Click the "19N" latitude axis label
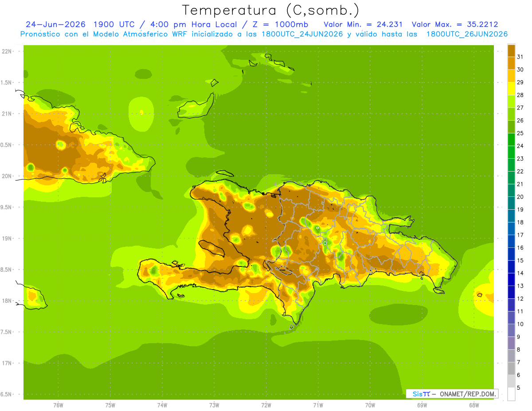 (7, 239)
